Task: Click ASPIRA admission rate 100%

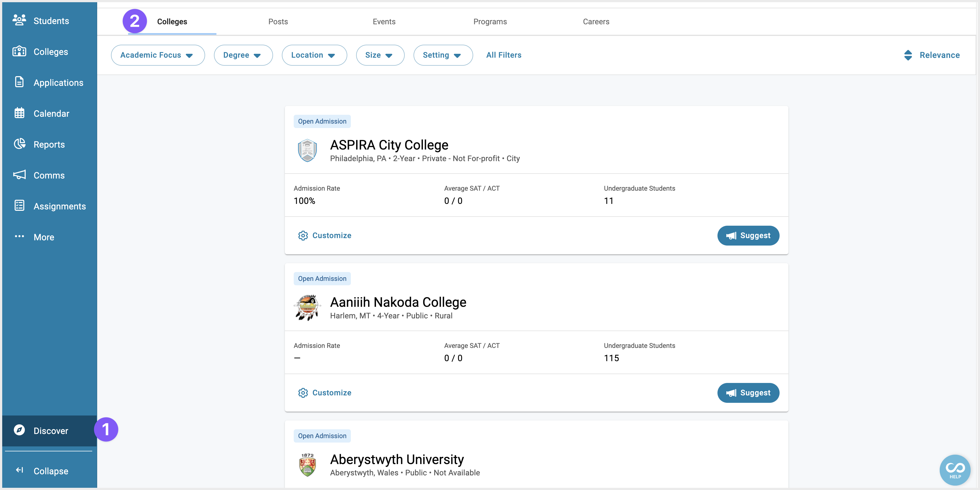Action: (x=304, y=201)
